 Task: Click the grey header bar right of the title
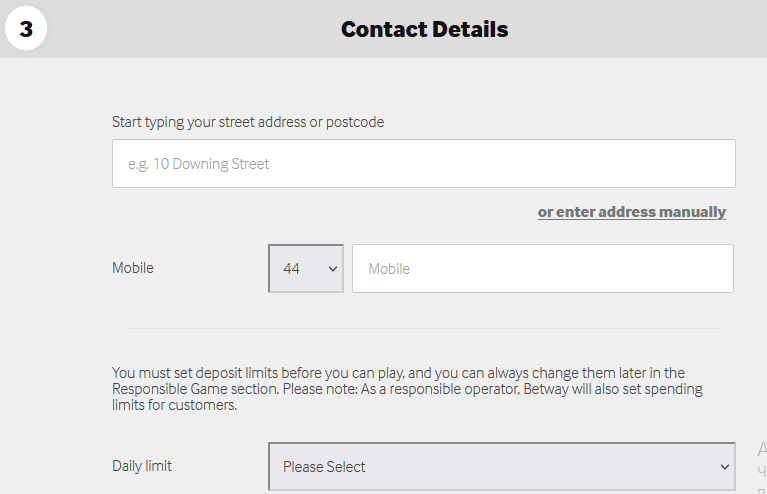pyautogui.click(x=640, y=29)
